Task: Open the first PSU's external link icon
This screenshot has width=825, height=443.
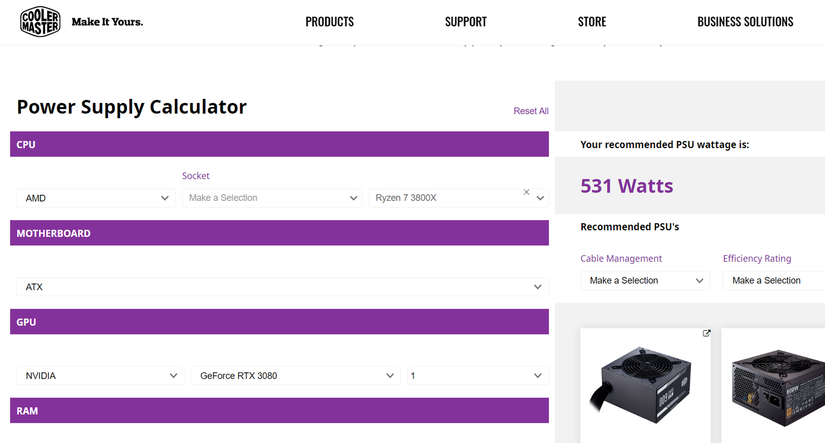Action: point(707,334)
